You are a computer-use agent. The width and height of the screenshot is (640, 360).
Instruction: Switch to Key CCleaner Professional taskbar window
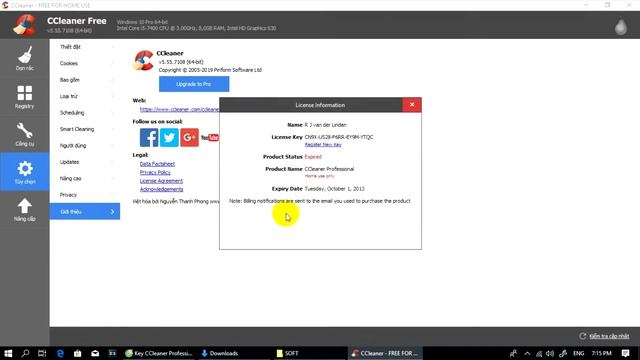[159, 353]
